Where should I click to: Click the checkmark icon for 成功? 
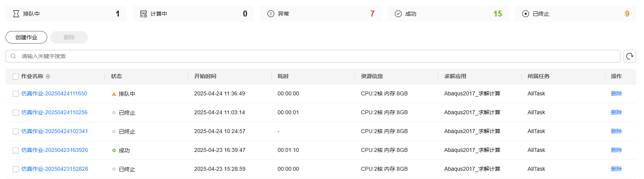coord(398,14)
